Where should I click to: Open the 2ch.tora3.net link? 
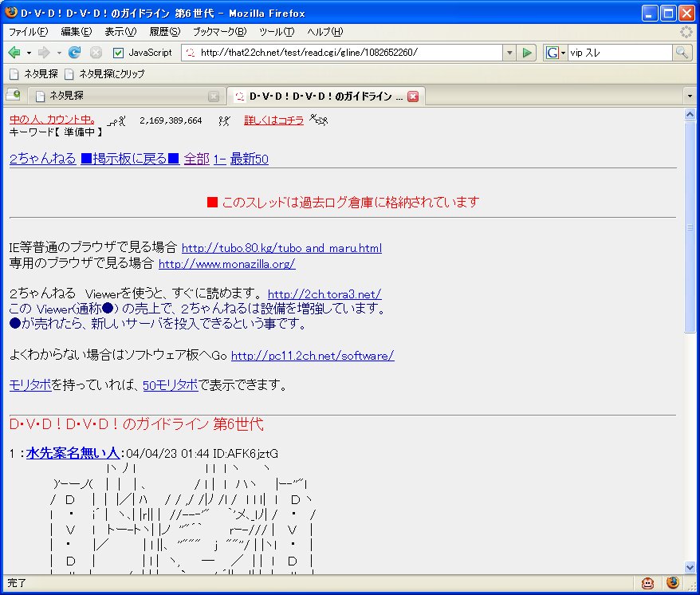click(x=324, y=294)
